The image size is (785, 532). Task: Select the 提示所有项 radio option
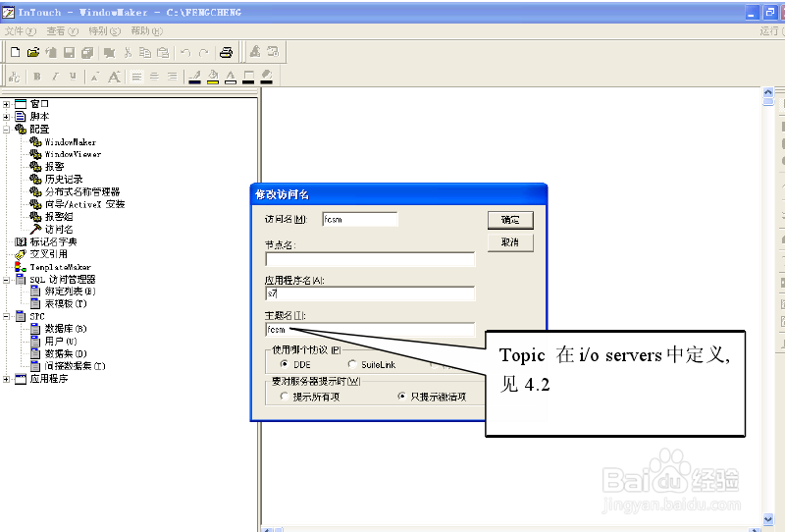(x=285, y=397)
